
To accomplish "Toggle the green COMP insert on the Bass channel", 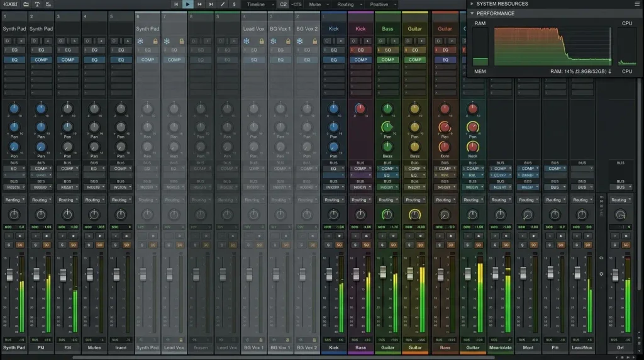I will (387, 60).
